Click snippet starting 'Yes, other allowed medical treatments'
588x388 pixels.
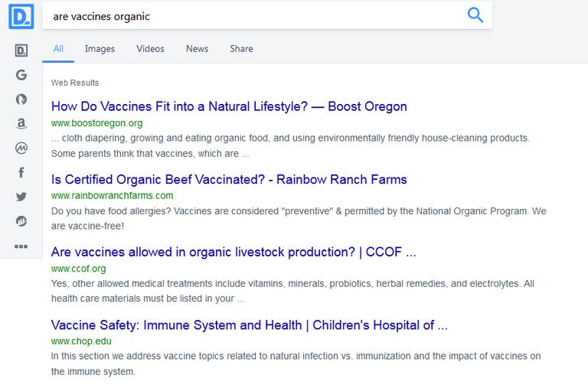click(293, 292)
